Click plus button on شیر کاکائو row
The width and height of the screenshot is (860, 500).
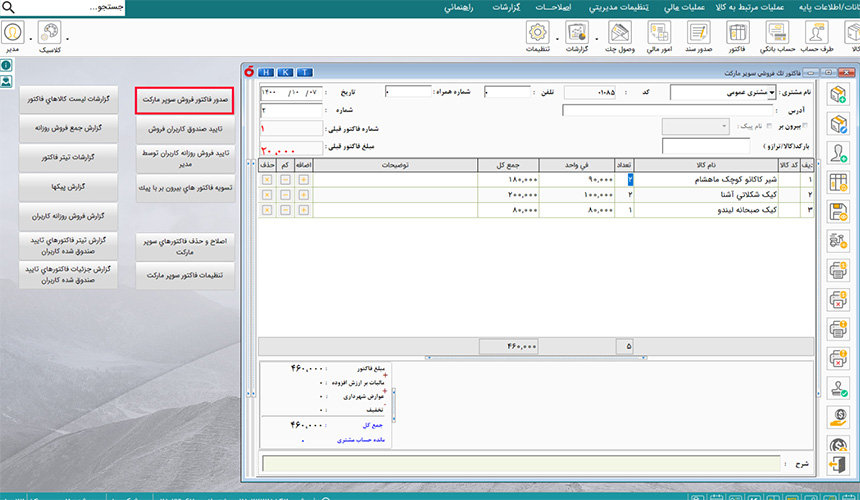[x=303, y=180]
